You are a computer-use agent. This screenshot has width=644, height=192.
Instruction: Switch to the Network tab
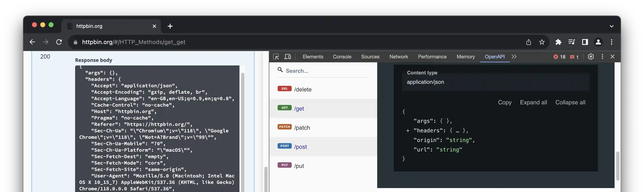(x=399, y=57)
